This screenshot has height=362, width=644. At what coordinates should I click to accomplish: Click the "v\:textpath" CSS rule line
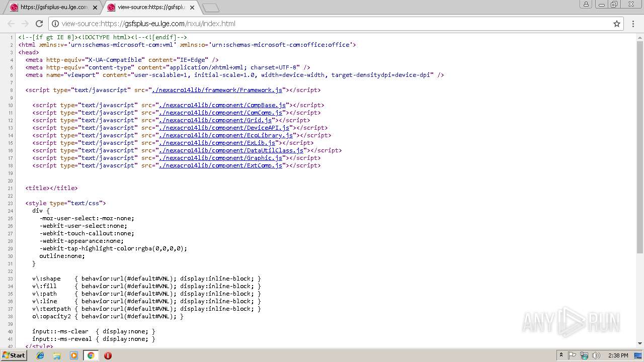[146, 309]
